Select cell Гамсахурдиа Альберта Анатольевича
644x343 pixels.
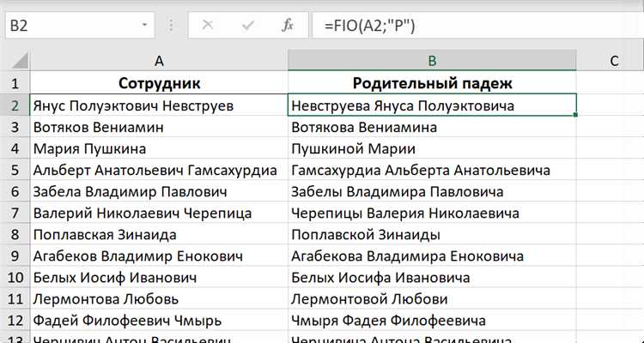[432, 170]
